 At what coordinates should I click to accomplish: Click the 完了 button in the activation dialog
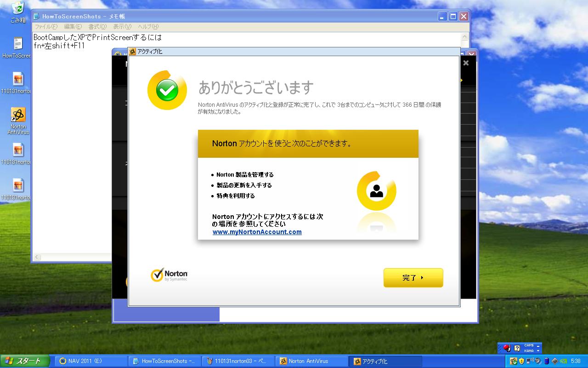[x=413, y=278]
